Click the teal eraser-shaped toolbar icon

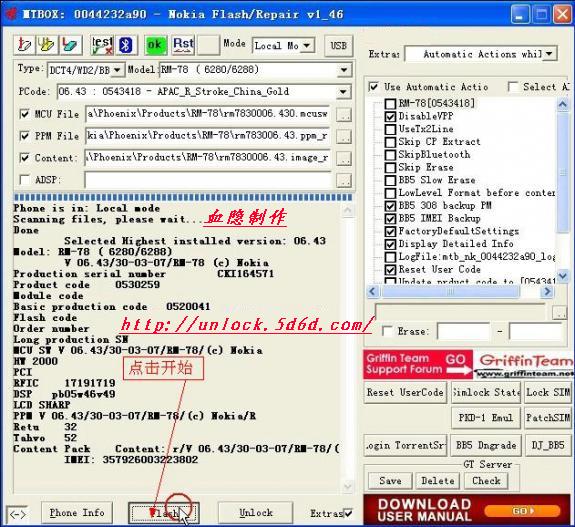pos(69,45)
